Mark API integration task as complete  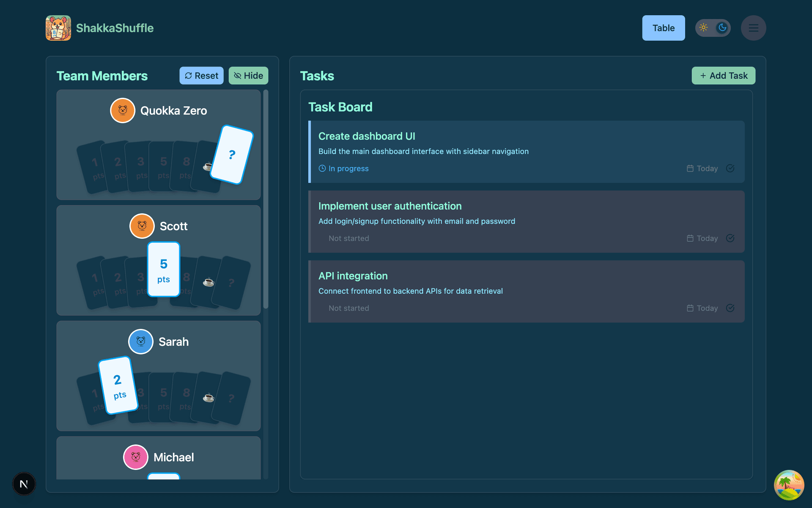730,308
